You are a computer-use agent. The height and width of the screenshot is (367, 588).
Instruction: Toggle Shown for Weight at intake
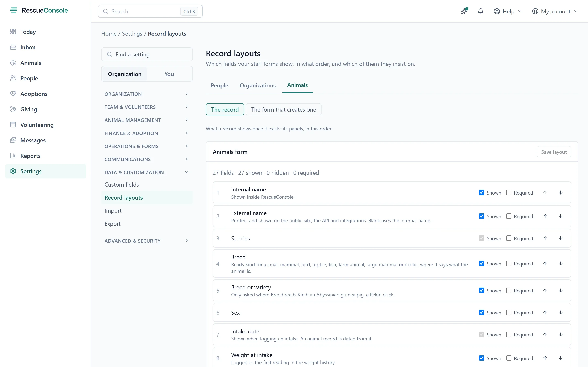481,358
